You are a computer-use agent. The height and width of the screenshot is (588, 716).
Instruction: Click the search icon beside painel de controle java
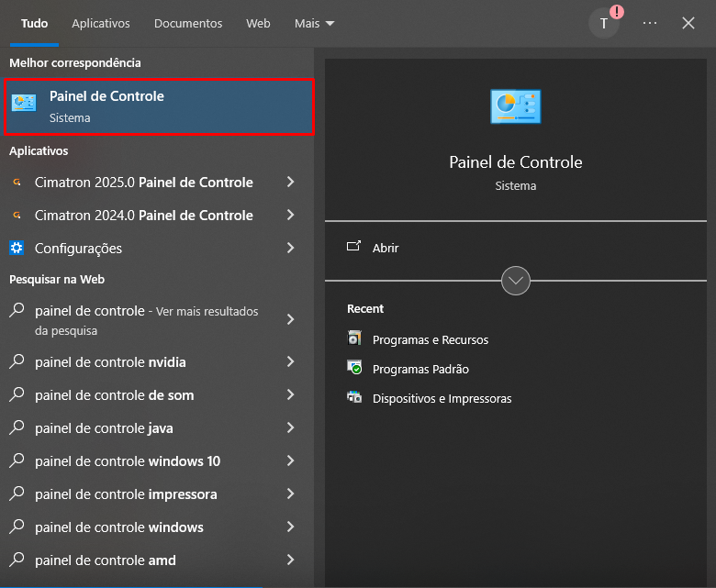click(17, 427)
